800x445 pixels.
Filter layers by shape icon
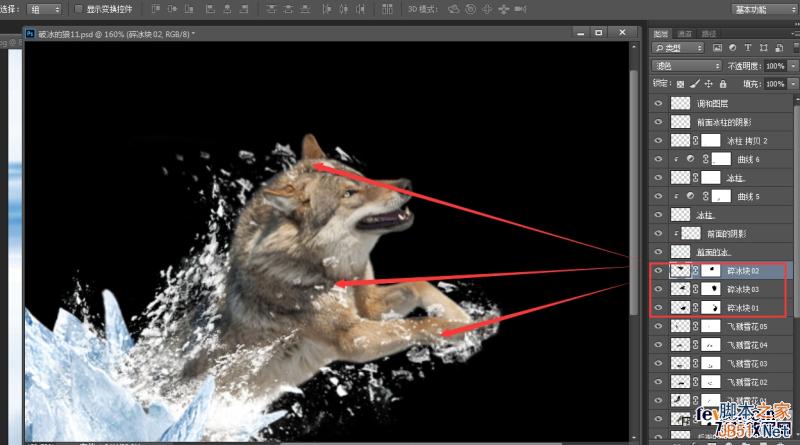tap(763, 48)
